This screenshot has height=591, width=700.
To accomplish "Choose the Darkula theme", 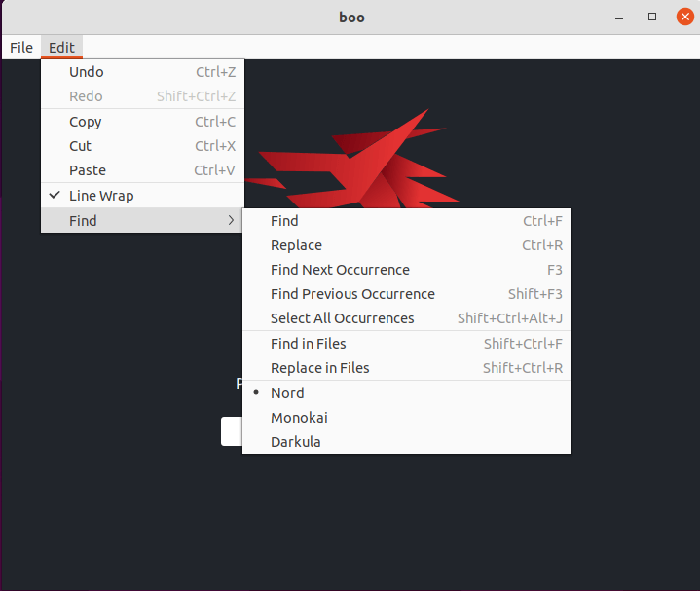I will [x=296, y=442].
